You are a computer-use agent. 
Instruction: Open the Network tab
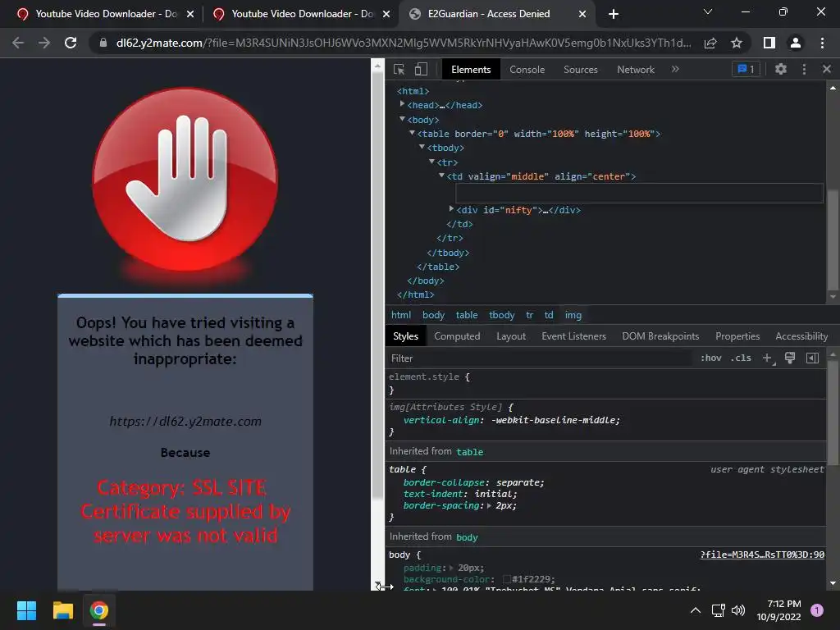coord(636,70)
